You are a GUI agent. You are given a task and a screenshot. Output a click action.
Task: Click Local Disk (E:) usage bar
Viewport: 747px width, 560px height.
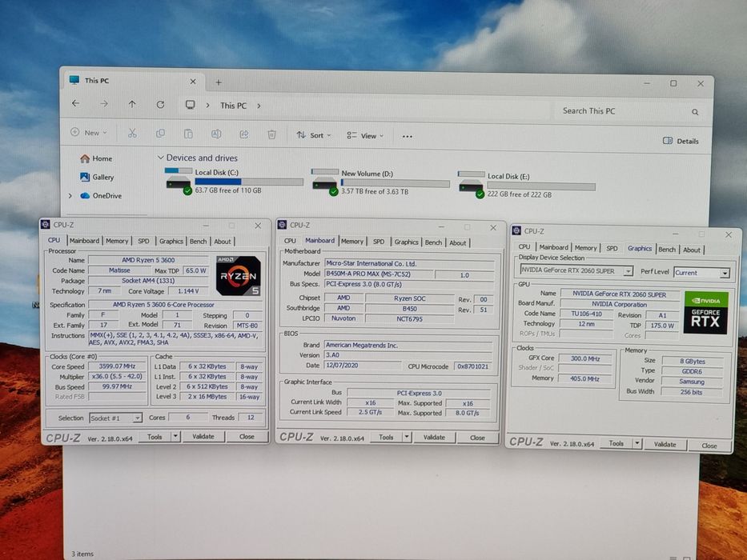click(x=541, y=186)
